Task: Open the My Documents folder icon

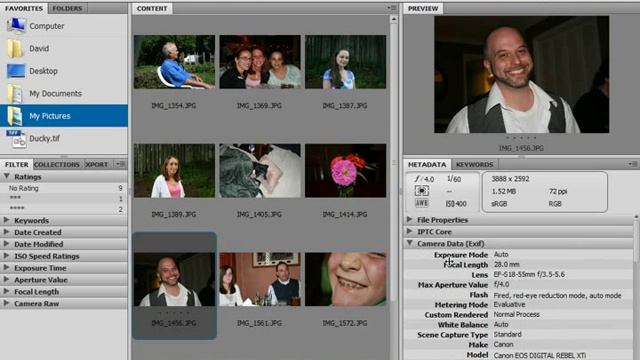Action: tap(15, 93)
